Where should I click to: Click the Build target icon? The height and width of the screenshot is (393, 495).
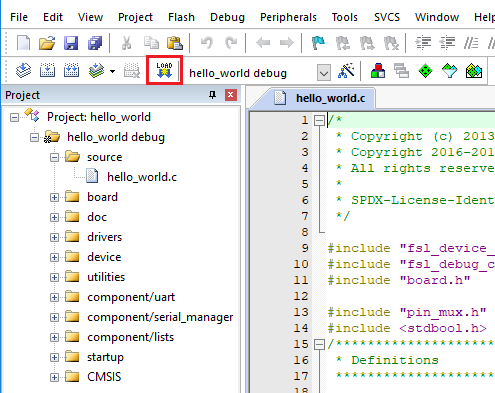point(47,70)
